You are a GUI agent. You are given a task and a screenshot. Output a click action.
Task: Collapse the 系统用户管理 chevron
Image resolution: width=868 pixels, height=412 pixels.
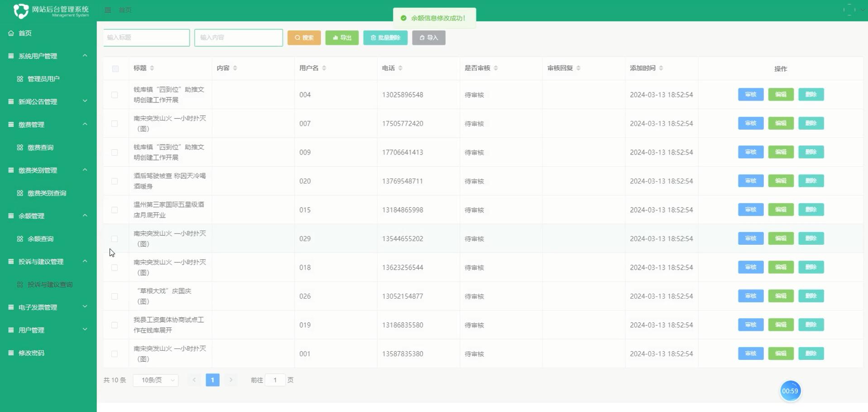(x=85, y=55)
